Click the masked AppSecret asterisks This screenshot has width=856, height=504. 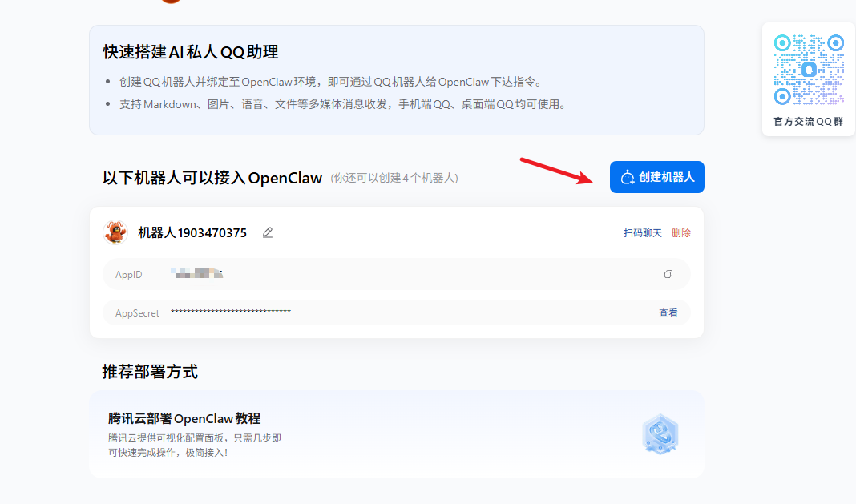[231, 312]
